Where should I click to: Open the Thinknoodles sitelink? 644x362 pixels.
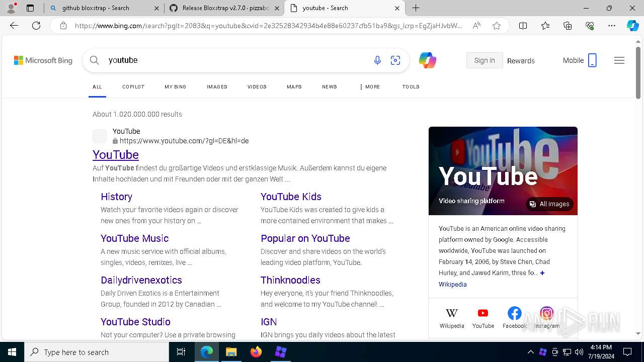[290, 280]
